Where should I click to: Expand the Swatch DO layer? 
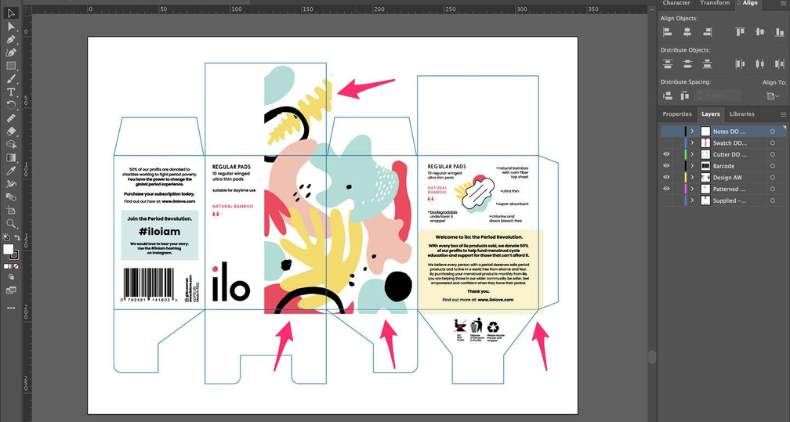(x=692, y=143)
